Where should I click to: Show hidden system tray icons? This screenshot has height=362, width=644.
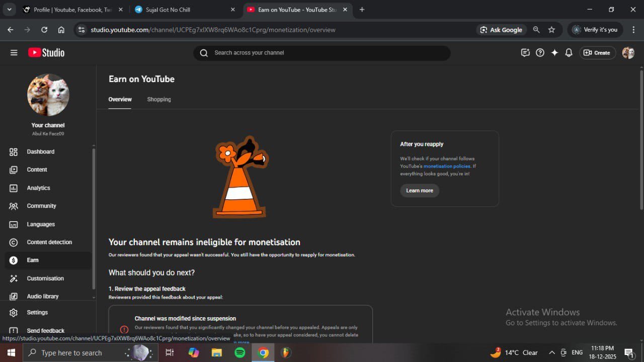552,352
